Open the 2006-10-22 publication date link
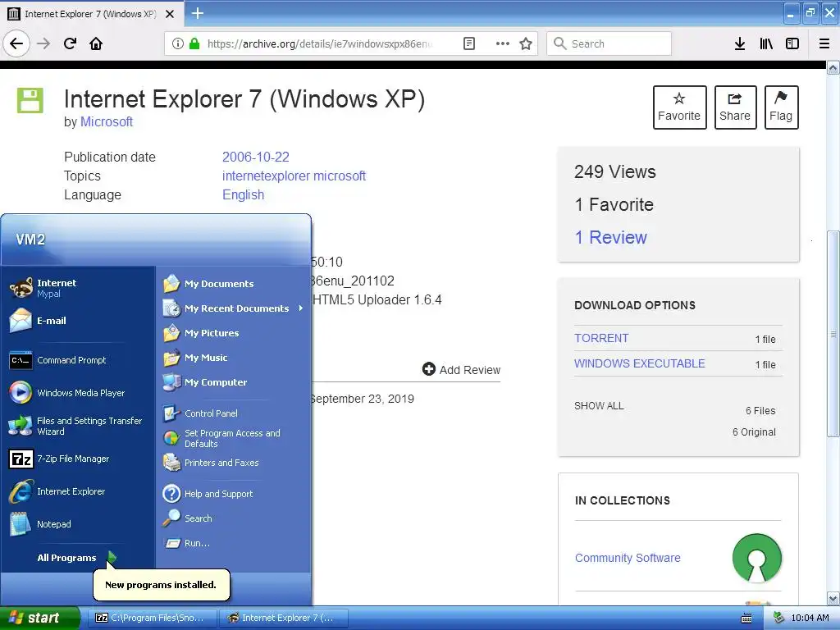 (x=256, y=157)
